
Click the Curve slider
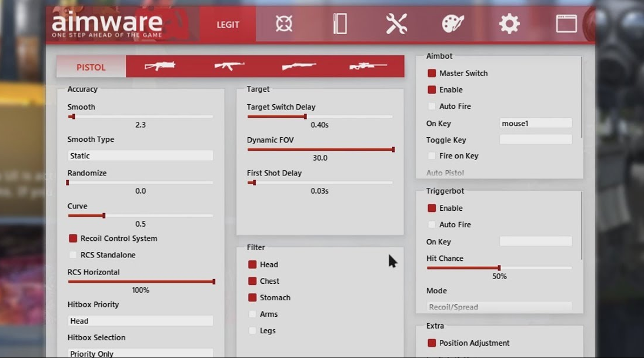click(141, 216)
